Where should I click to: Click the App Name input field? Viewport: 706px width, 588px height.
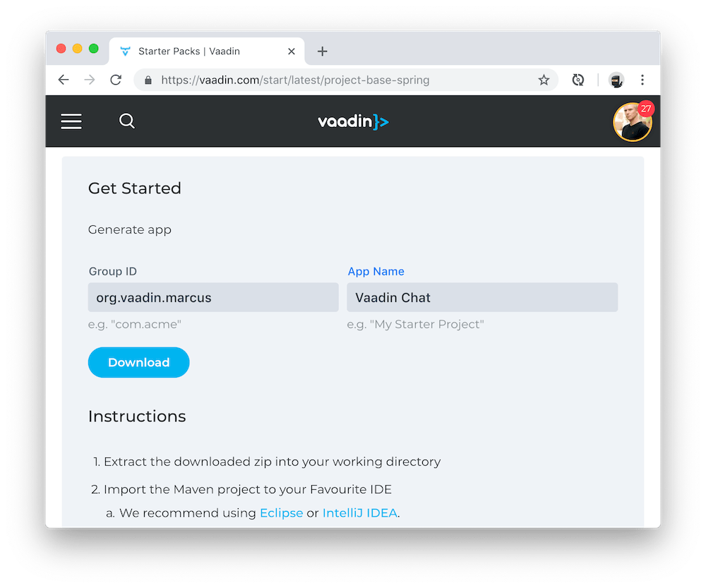(x=482, y=297)
